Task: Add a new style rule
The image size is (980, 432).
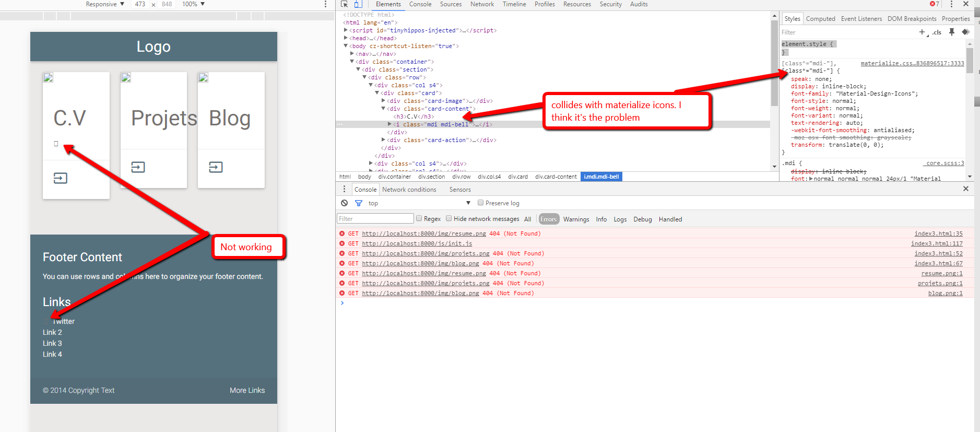Action: (922, 32)
